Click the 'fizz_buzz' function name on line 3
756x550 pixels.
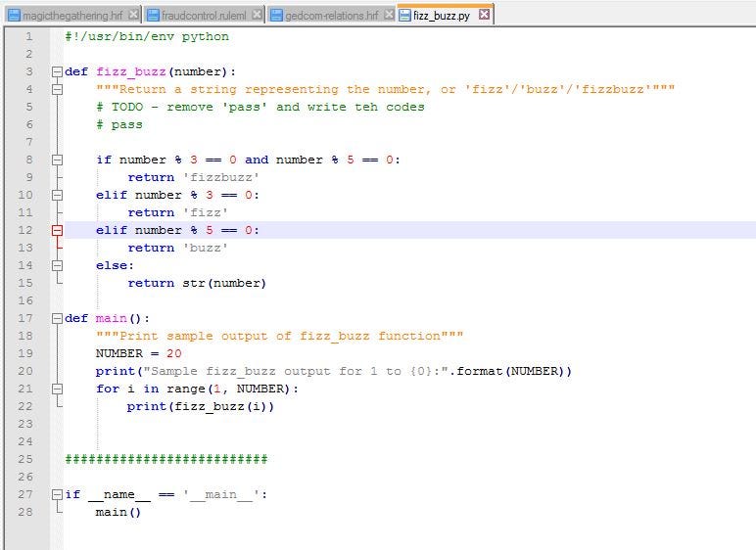pos(130,71)
